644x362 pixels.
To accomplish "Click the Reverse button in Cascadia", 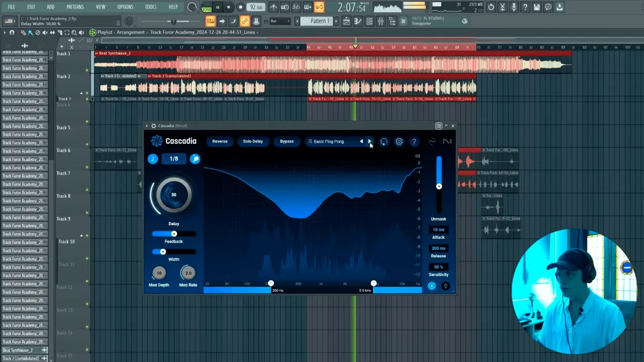I will pyautogui.click(x=220, y=141).
